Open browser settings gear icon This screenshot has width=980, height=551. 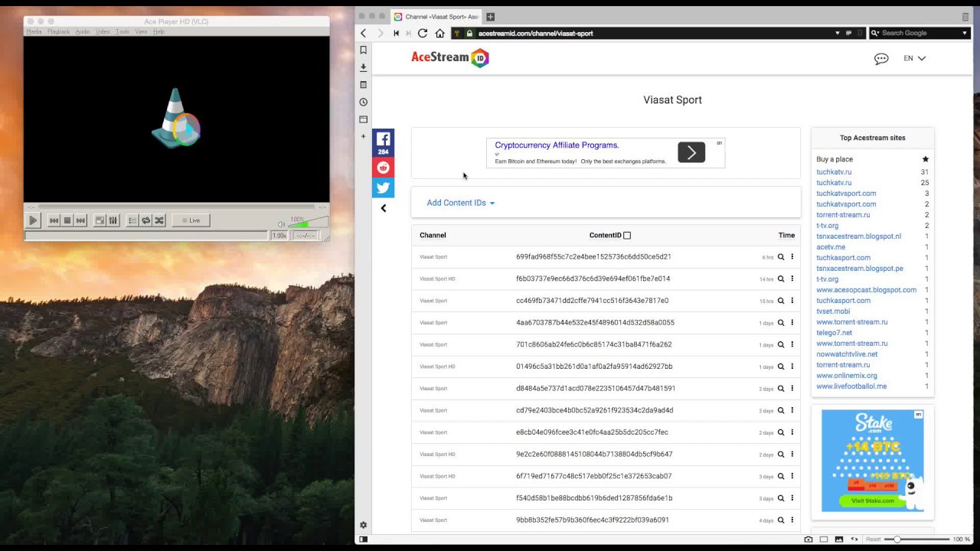point(364,525)
